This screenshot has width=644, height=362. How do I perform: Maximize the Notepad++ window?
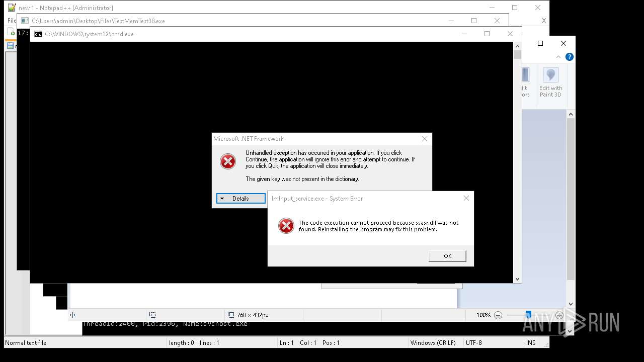pyautogui.click(x=515, y=8)
